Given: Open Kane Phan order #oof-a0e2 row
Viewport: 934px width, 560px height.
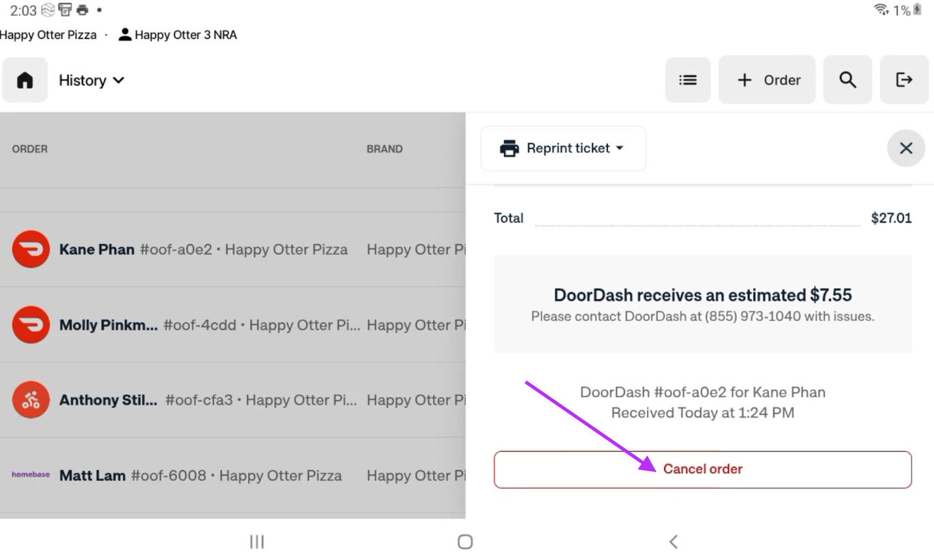Looking at the screenshot, I should click(x=203, y=249).
